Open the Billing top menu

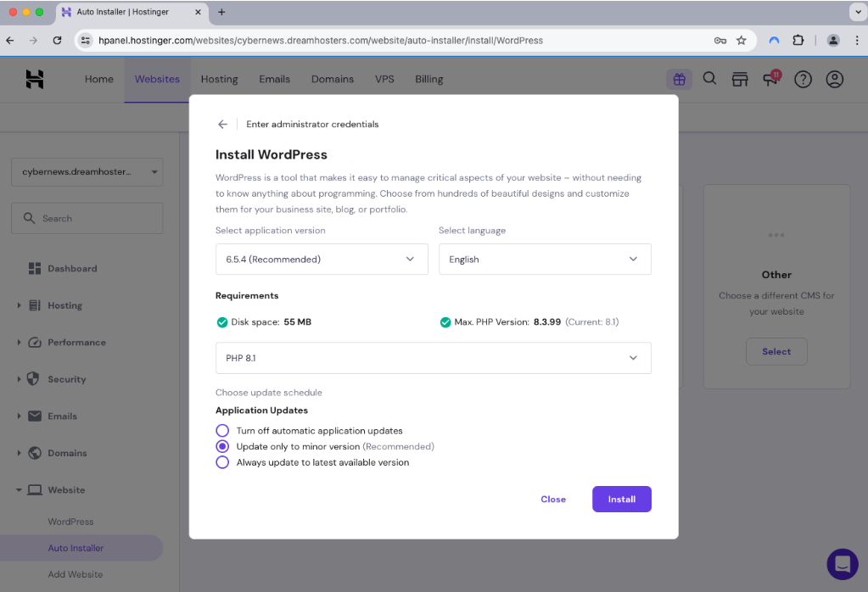tap(429, 79)
